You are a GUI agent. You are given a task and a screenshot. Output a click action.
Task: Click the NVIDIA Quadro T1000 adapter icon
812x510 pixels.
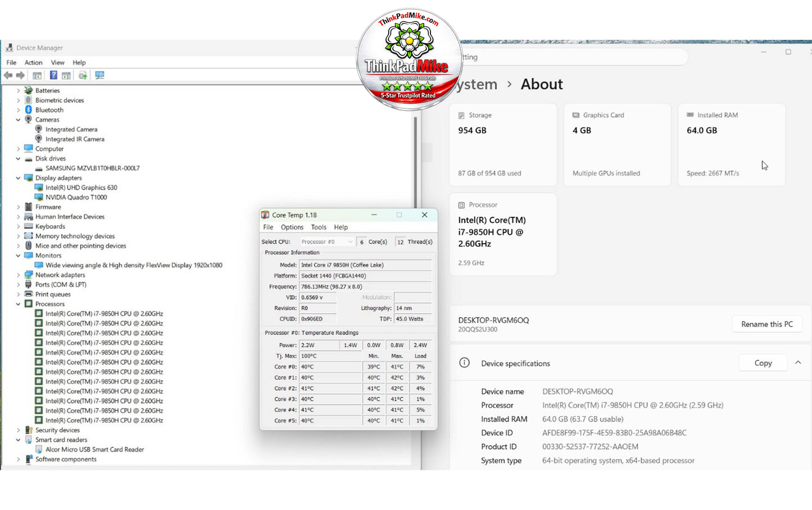point(39,197)
